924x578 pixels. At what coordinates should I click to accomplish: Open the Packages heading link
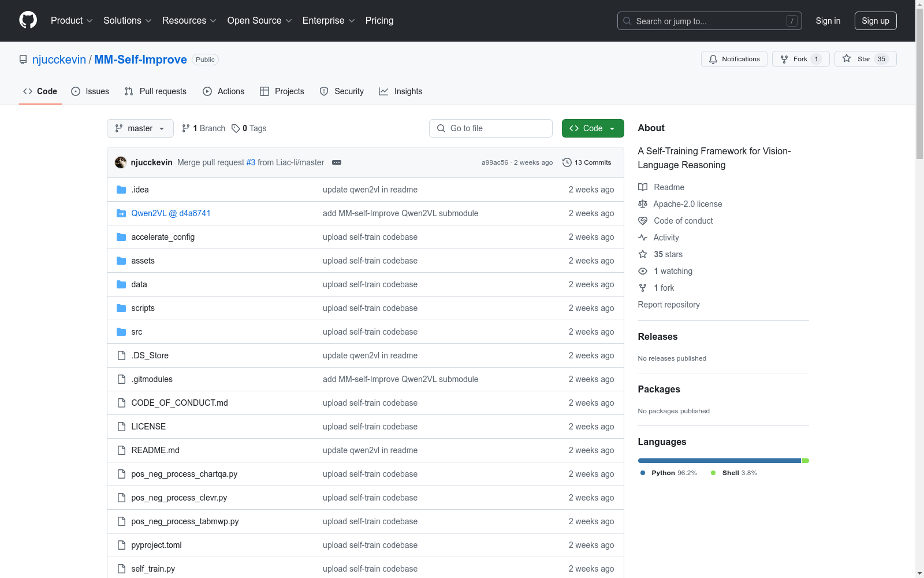point(659,389)
